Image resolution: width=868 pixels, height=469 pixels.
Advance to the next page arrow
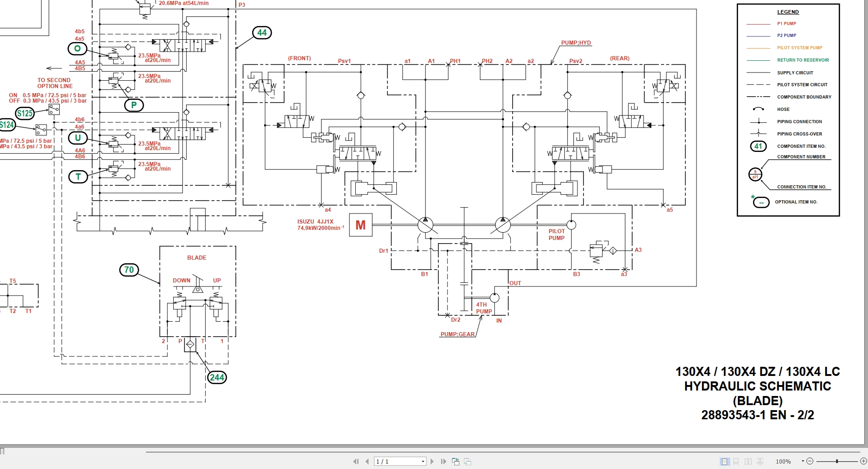(x=432, y=461)
